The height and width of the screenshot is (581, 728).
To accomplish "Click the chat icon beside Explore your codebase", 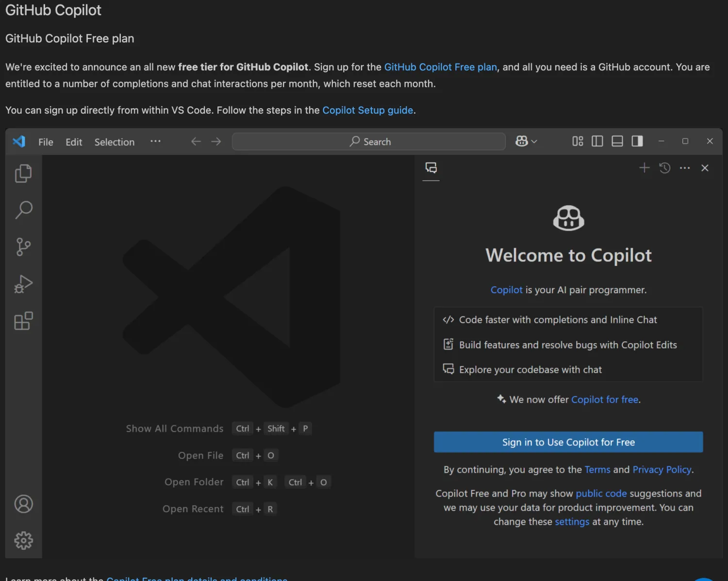I will pyautogui.click(x=448, y=369).
